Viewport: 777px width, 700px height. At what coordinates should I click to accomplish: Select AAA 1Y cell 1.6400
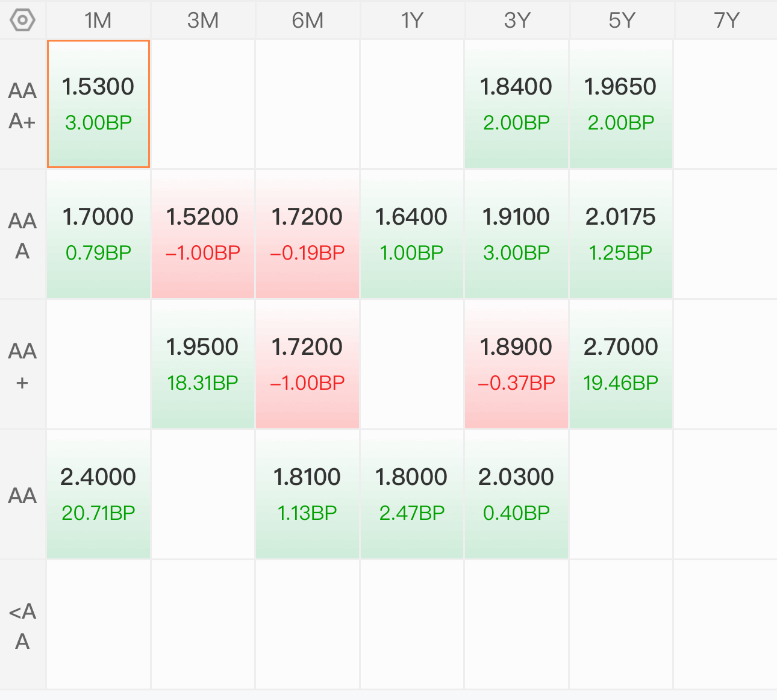[412, 234]
